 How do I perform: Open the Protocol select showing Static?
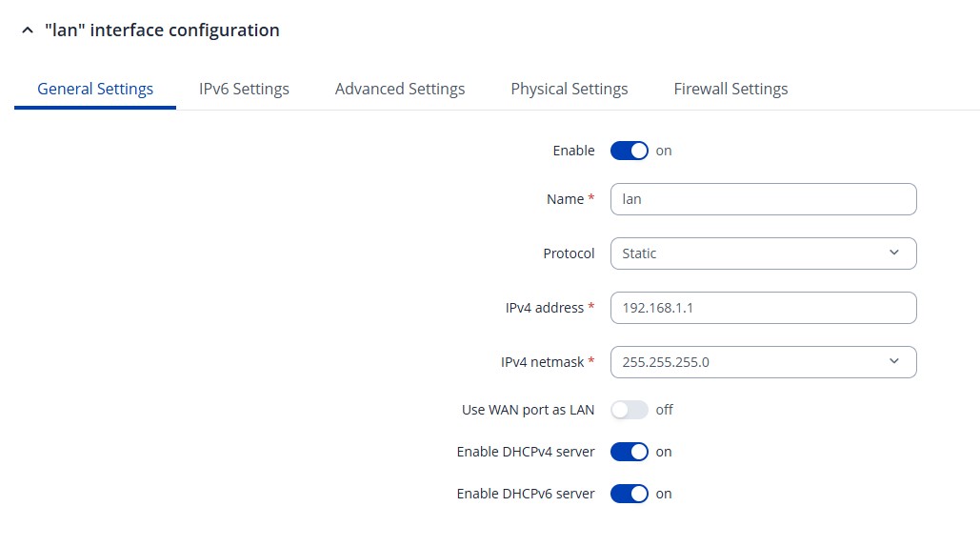752,253
